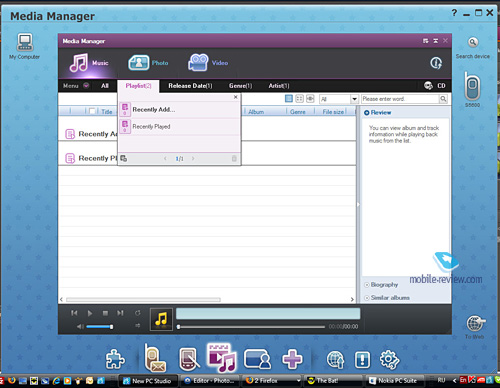
Task: Open the All filter dropdown arrow
Action: pyautogui.click(x=354, y=99)
